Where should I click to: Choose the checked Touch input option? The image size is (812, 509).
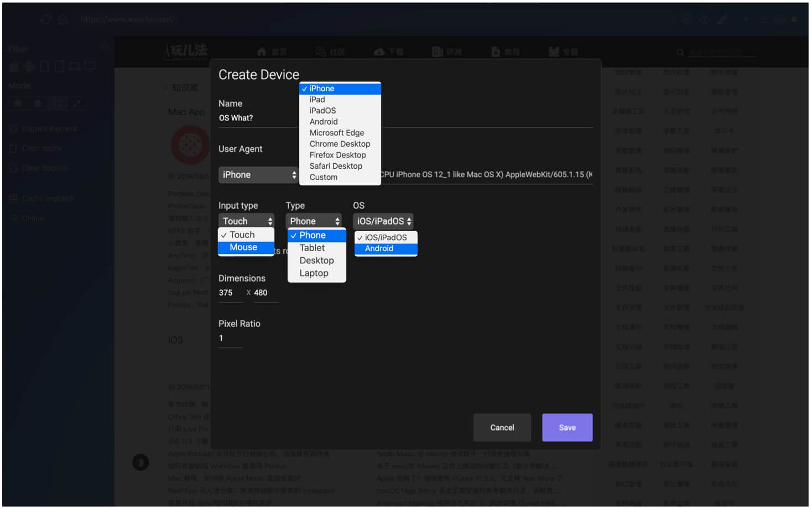(x=246, y=235)
